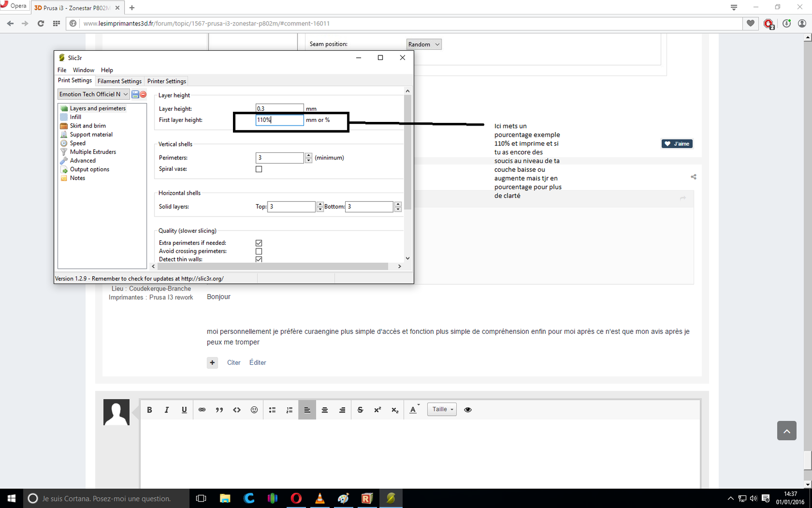This screenshot has height=508, width=812.
Task: Click the Opera adblocker shield icon
Action: point(768,23)
